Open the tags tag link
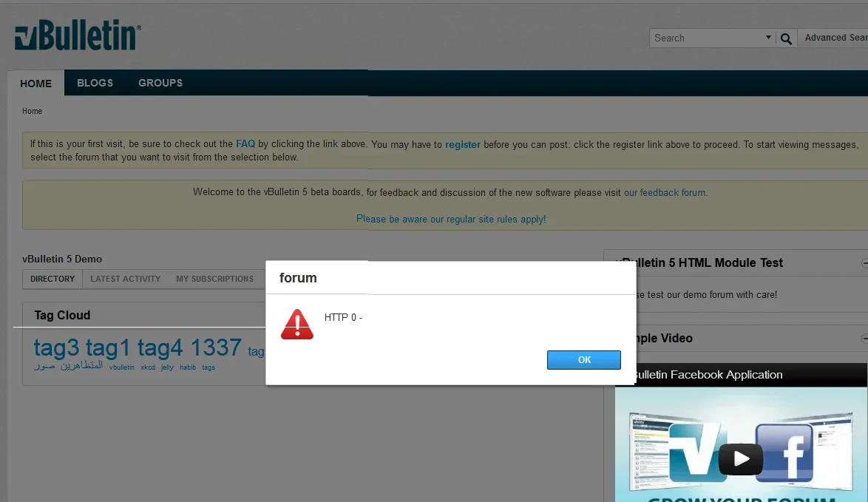Viewport: 868px width, 502px height. coord(208,367)
